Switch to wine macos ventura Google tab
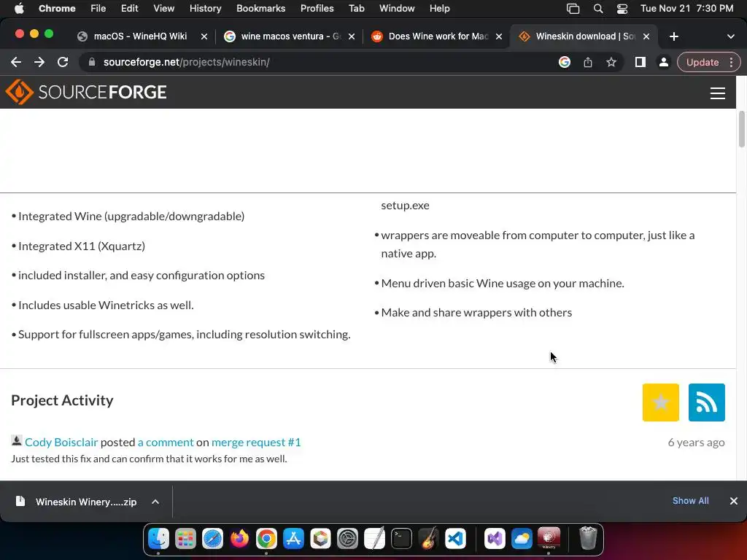 (x=290, y=36)
